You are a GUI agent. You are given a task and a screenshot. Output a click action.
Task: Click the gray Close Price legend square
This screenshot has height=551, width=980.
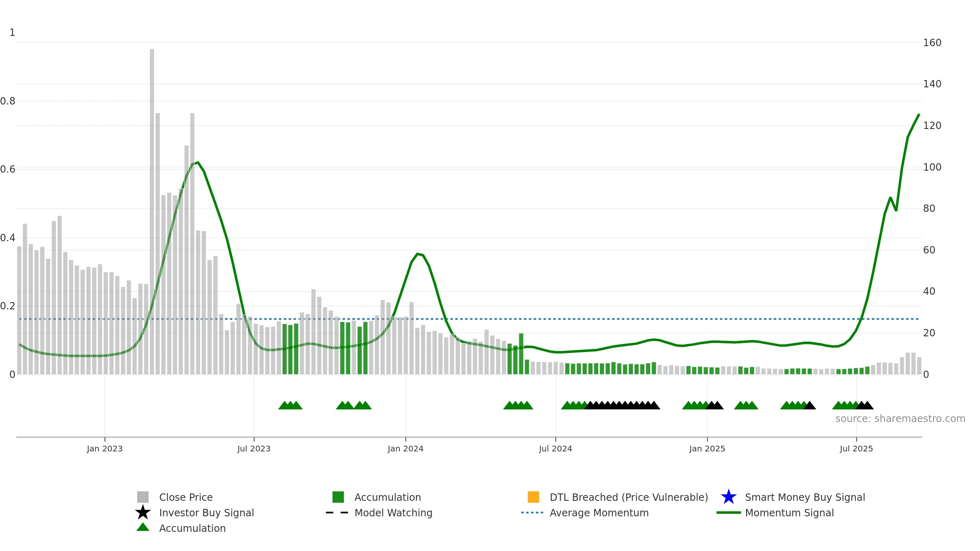[143, 497]
